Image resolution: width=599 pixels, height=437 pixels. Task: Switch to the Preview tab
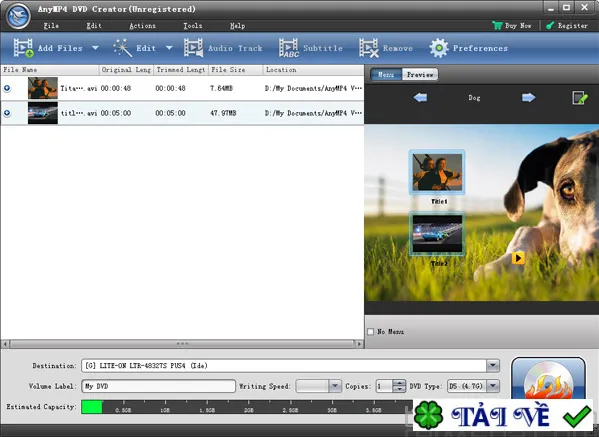[420, 74]
